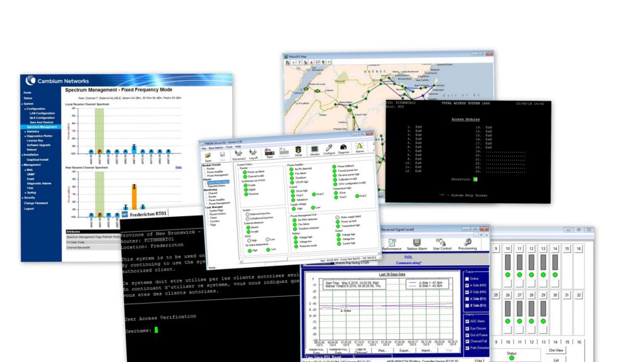The height and width of the screenshot is (362, 644).
Task: Click the Open icon in Service Kit toolbar
Action: tap(208, 156)
